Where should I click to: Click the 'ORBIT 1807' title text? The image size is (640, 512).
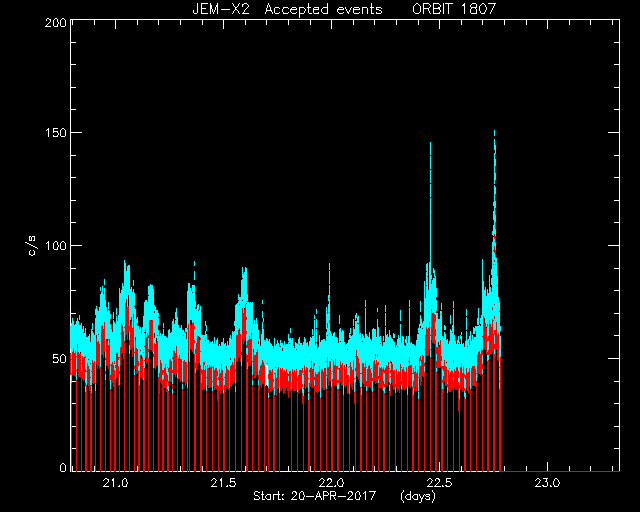(454, 9)
